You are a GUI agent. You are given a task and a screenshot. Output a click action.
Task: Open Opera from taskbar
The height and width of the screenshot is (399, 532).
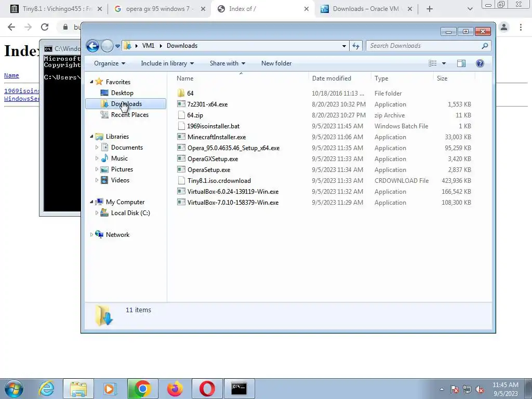pyautogui.click(x=207, y=389)
